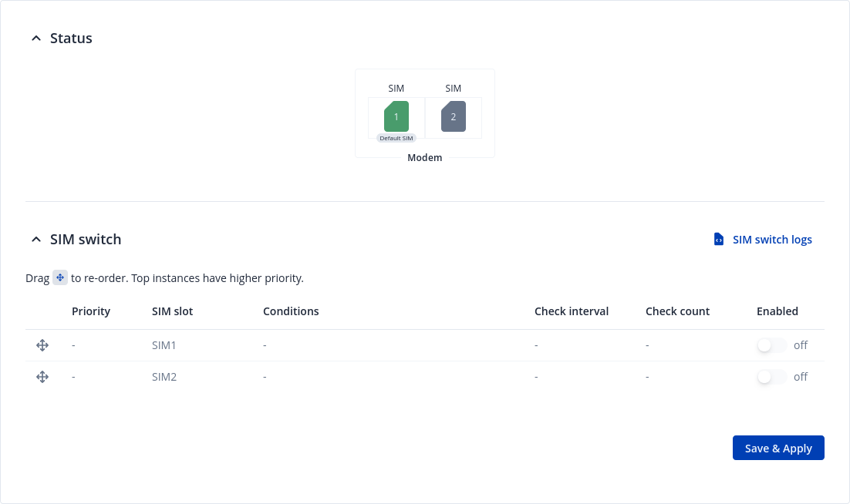Click the Conditions column header
This screenshot has height=504, width=850.
[x=291, y=311]
